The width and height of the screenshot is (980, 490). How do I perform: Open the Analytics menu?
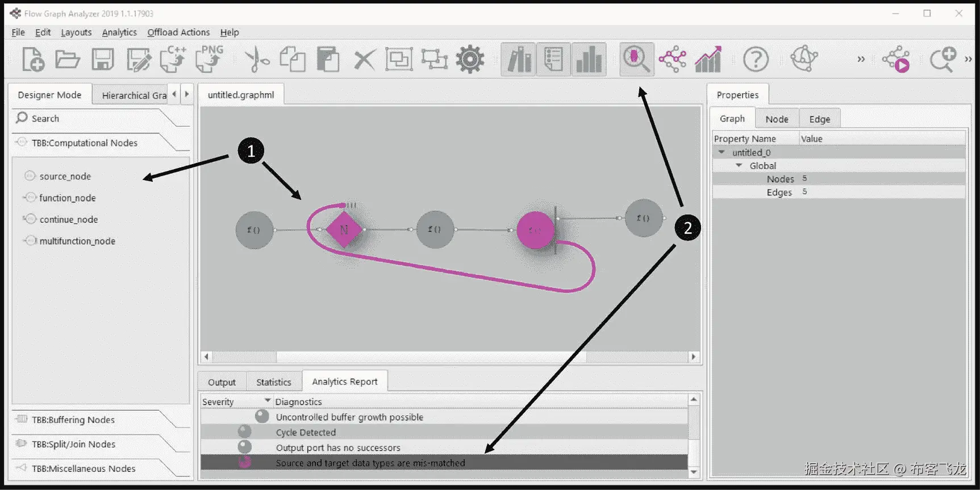click(x=119, y=32)
